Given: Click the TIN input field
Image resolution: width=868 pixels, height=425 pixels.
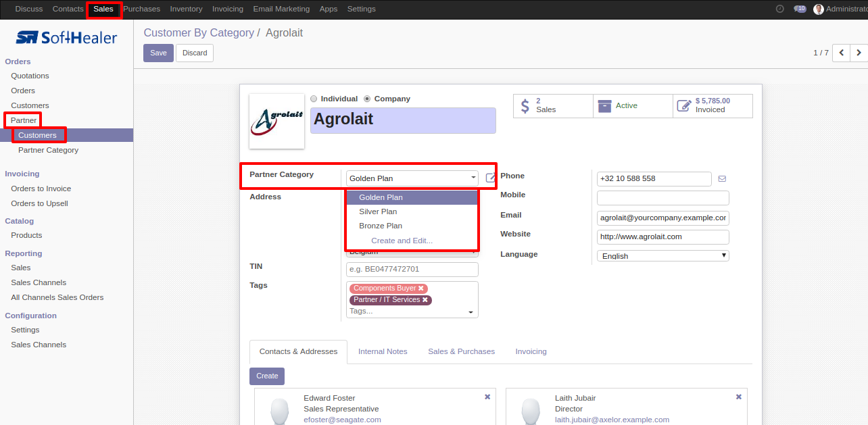Looking at the screenshot, I should click(412, 270).
